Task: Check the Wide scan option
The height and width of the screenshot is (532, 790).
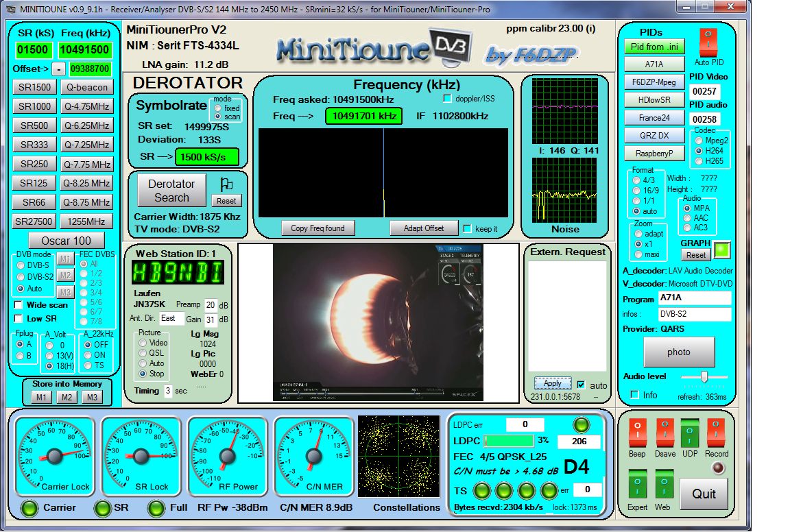Action: 19,305
